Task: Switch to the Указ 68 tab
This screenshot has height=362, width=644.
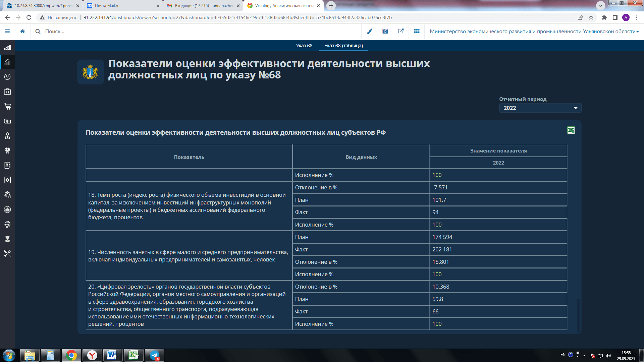Action: pyautogui.click(x=304, y=46)
